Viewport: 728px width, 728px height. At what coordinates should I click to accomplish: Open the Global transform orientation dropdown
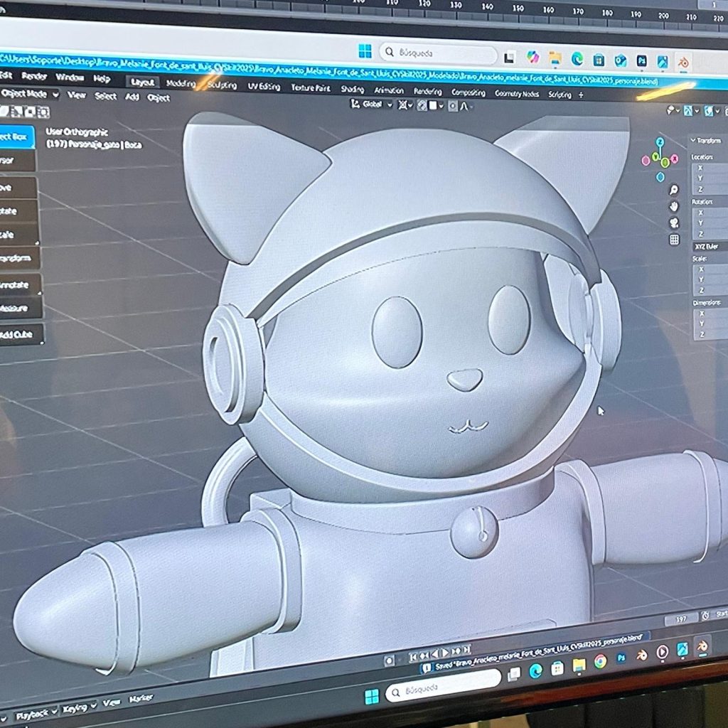[x=373, y=105]
